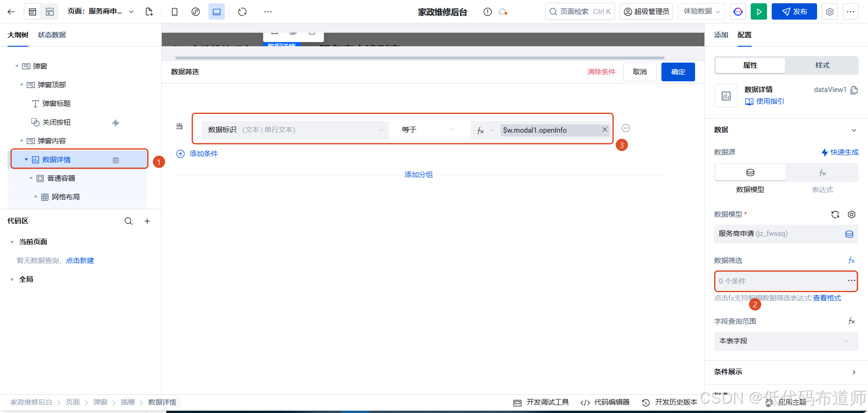This screenshot has width=868, height=413.
Task: Expand the 全局 section
Action: click(12, 279)
